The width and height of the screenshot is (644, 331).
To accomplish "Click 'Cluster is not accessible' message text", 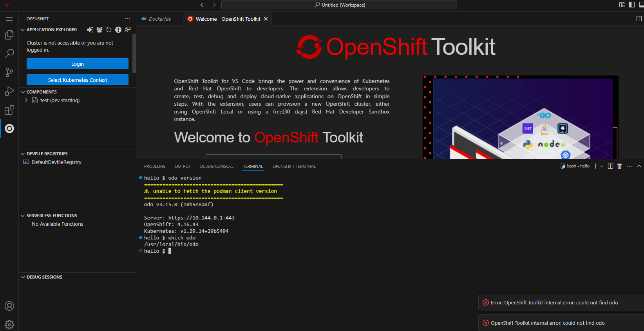I will click(x=70, y=46).
